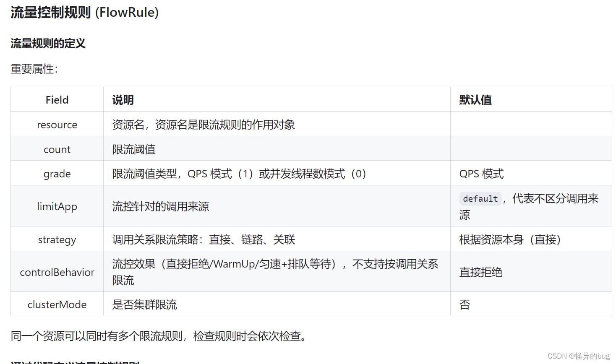Select the grade table cell
Image resolution: width=616 pixels, height=364 pixels.
pyautogui.click(x=57, y=173)
